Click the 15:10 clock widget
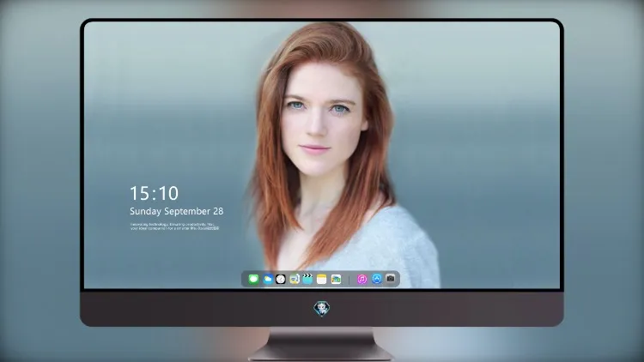This screenshot has width=644, height=362. [x=154, y=193]
